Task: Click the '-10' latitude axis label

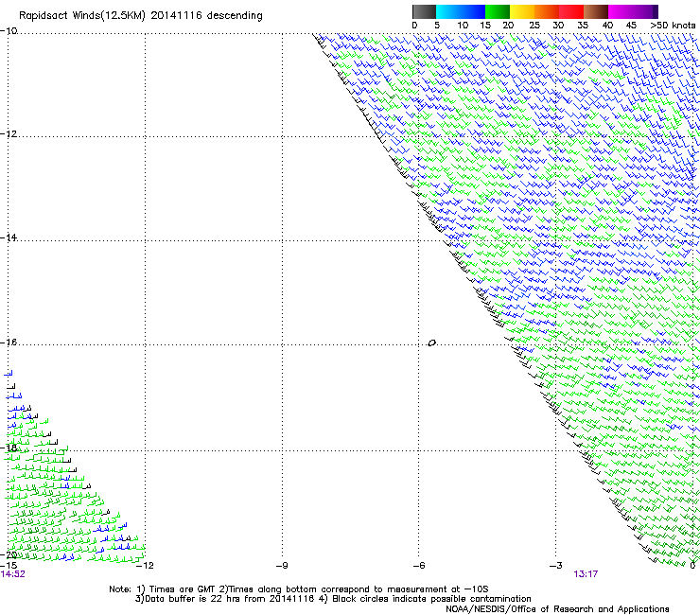Action: [9, 31]
